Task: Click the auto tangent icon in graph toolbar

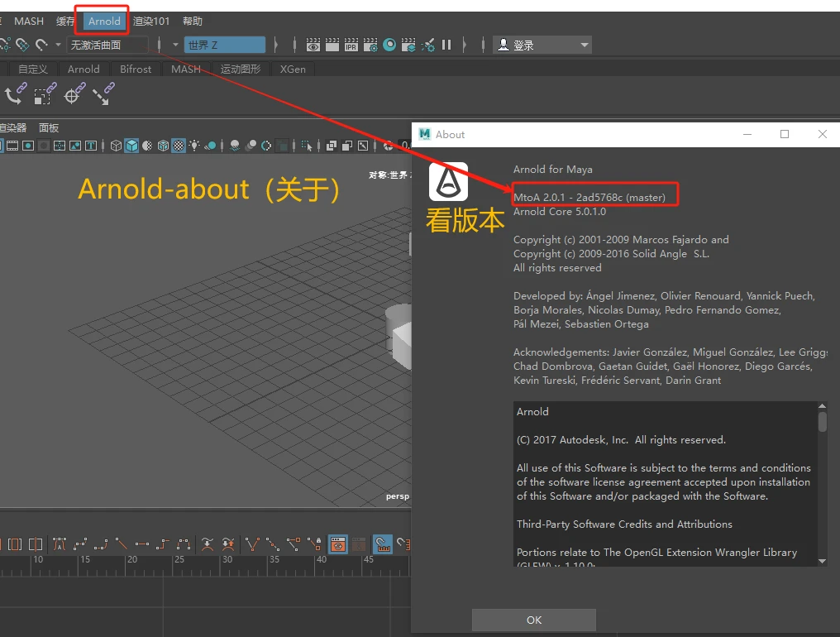Action: pos(60,544)
